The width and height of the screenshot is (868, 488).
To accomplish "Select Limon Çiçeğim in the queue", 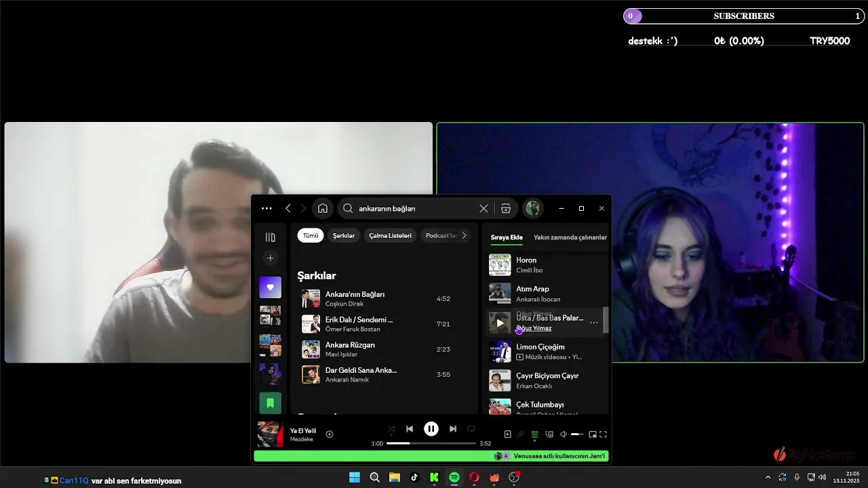I will (x=543, y=352).
